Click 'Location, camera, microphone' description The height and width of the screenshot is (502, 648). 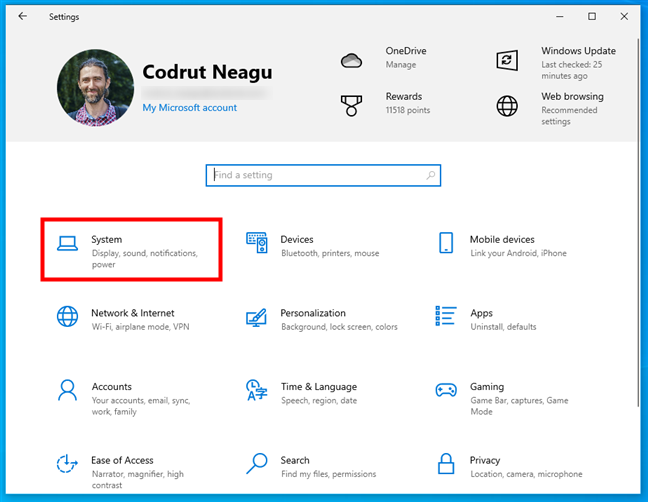(x=526, y=474)
